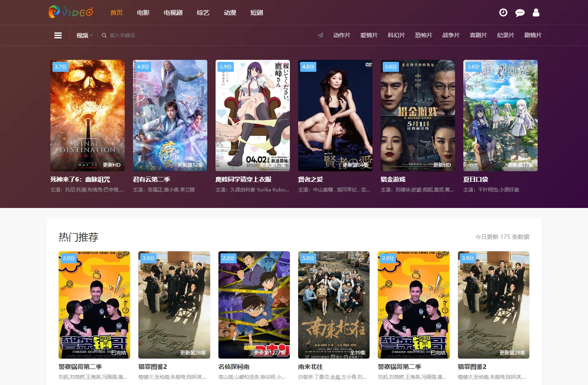The height and width of the screenshot is (385, 588).
Task: Click the cast line 千叶翔也,小原好美
Action: point(491,190)
